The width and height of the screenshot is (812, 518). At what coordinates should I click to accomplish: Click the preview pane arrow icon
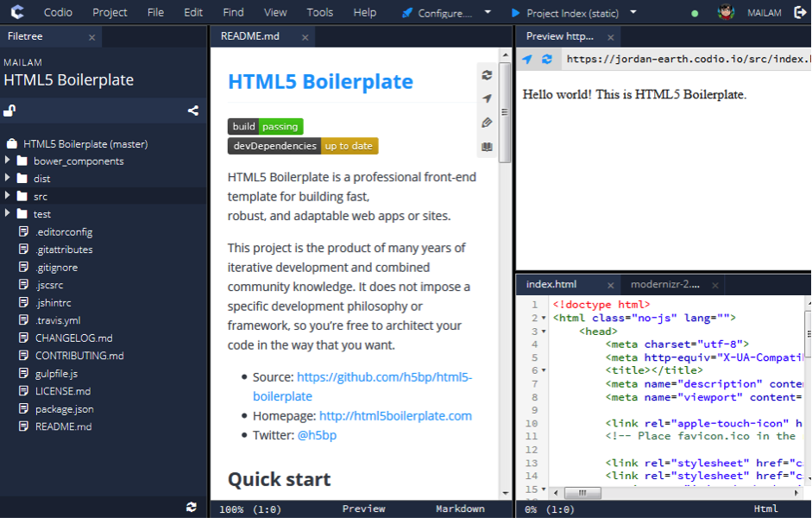[x=527, y=60]
